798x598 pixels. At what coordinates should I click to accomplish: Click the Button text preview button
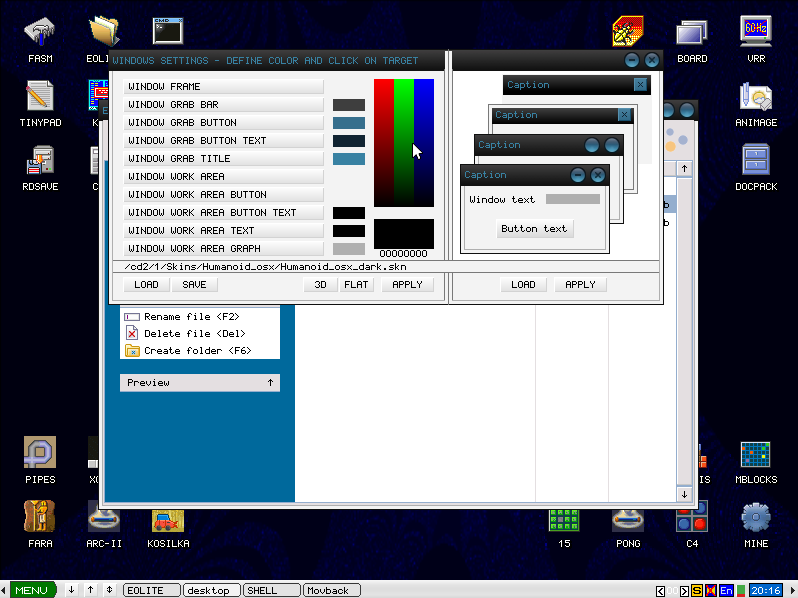point(534,229)
